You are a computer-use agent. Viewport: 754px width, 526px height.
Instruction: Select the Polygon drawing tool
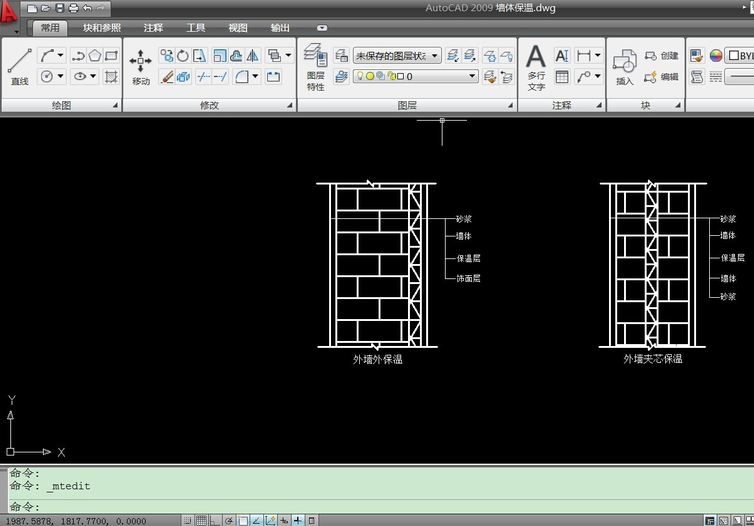click(x=95, y=56)
